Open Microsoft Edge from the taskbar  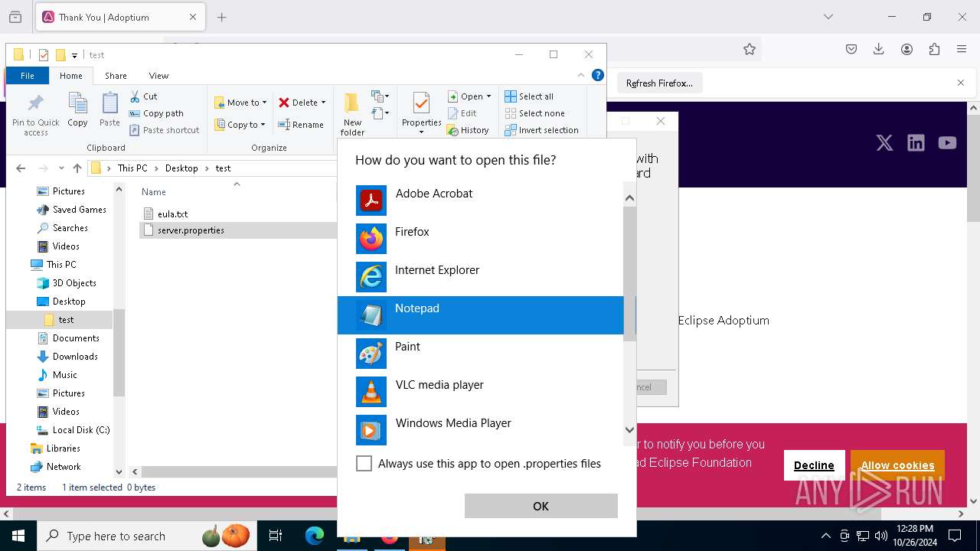[315, 536]
